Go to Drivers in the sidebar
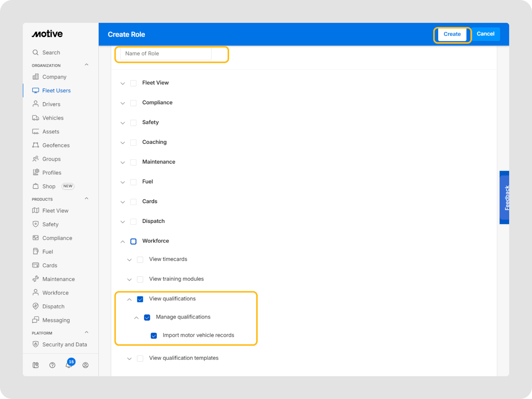 (51, 104)
